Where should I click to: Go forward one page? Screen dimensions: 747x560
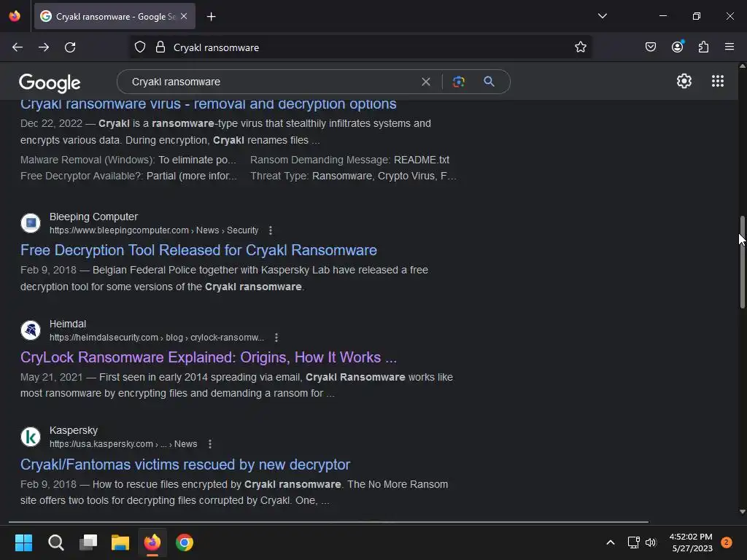pos(44,47)
